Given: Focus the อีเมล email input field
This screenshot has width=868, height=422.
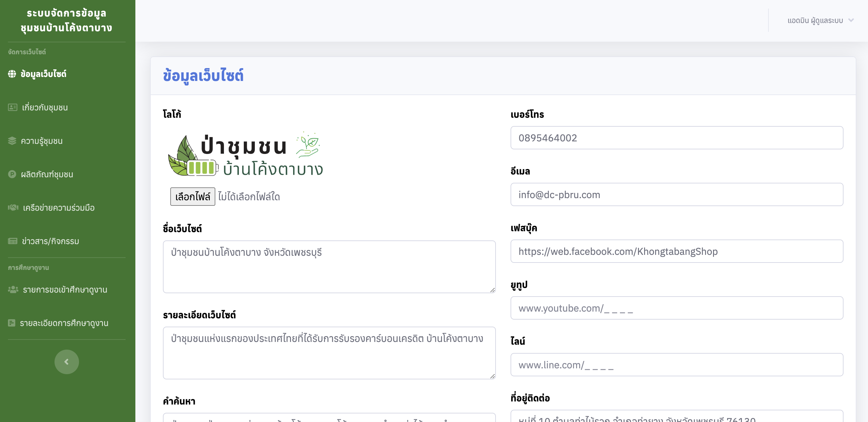Looking at the screenshot, I should tap(677, 194).
